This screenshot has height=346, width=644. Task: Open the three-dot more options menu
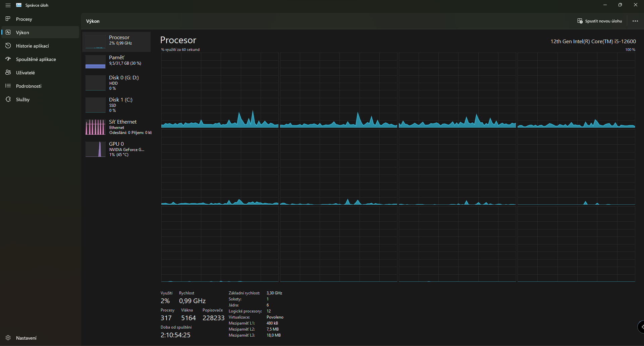coord(635,21)
